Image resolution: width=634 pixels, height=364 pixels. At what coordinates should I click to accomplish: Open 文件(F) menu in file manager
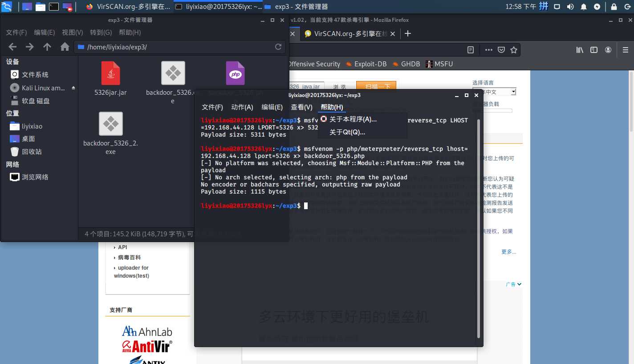pyautogui.click(x=16, y=32)
